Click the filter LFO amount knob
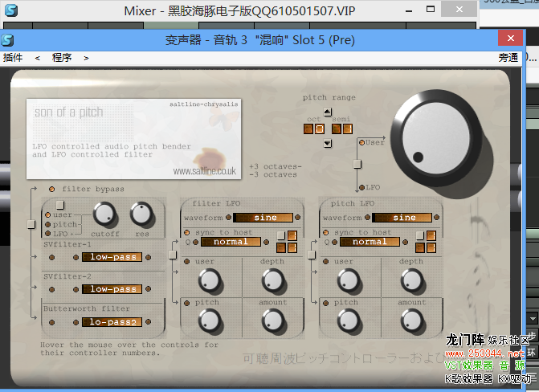This screenshot has width=539, height=392. click(x=273, y=321)
